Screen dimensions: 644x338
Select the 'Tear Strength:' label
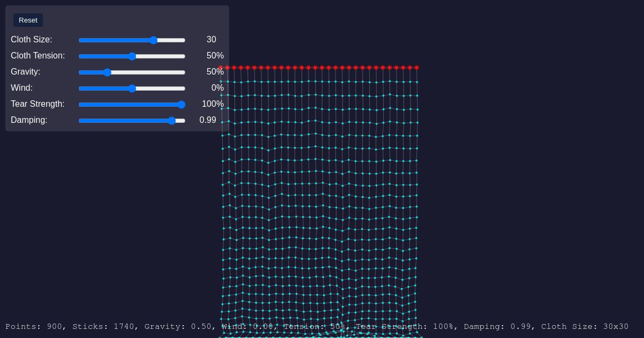point(38,104)
